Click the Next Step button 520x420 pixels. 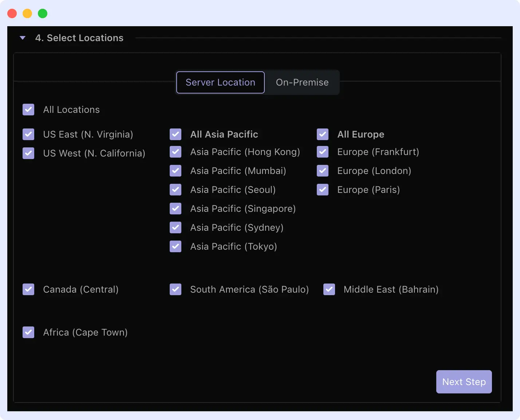464,382
